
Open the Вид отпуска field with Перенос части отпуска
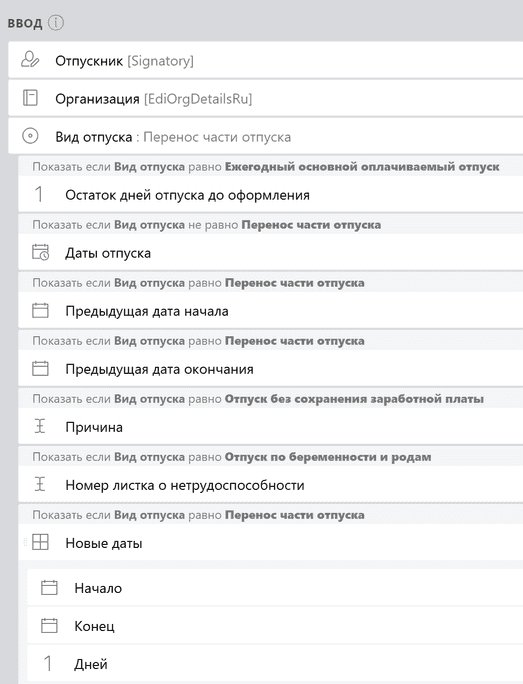click(266, 137)
